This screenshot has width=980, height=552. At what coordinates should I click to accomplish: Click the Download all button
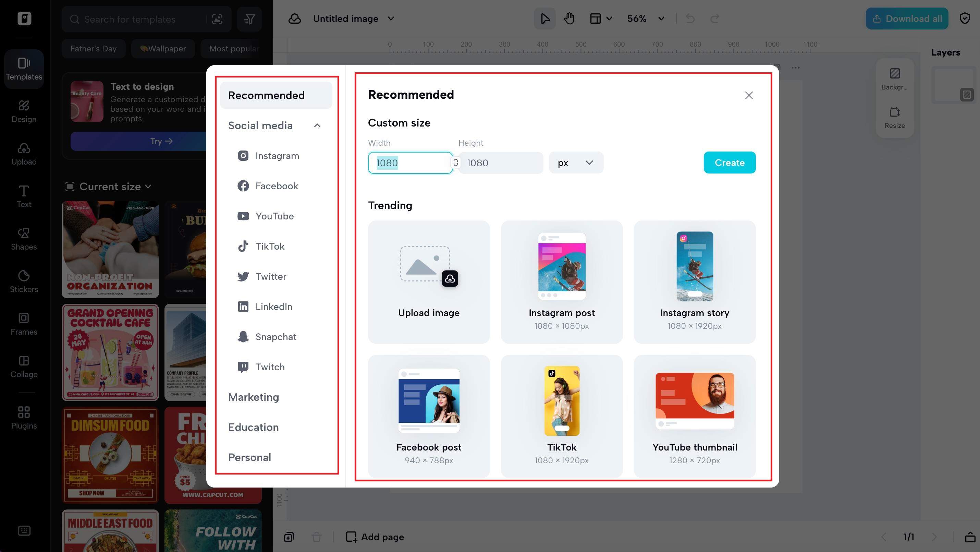pos(907,19)
